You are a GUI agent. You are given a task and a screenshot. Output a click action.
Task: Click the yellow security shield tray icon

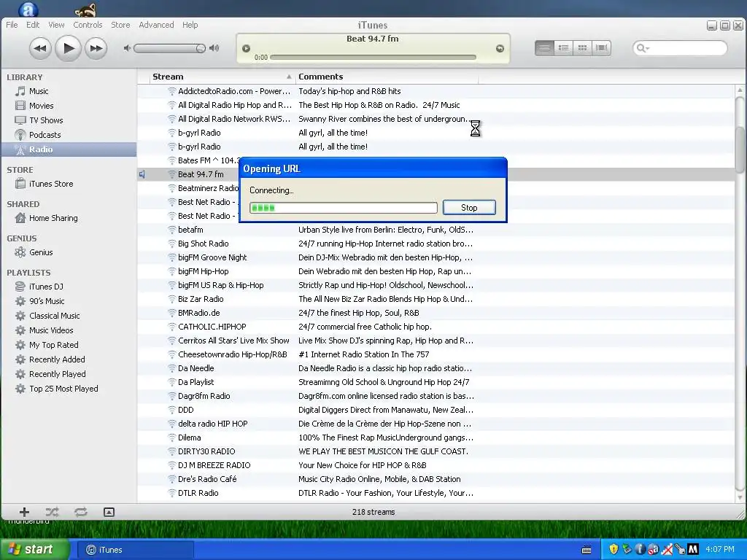tap(614, 549)
